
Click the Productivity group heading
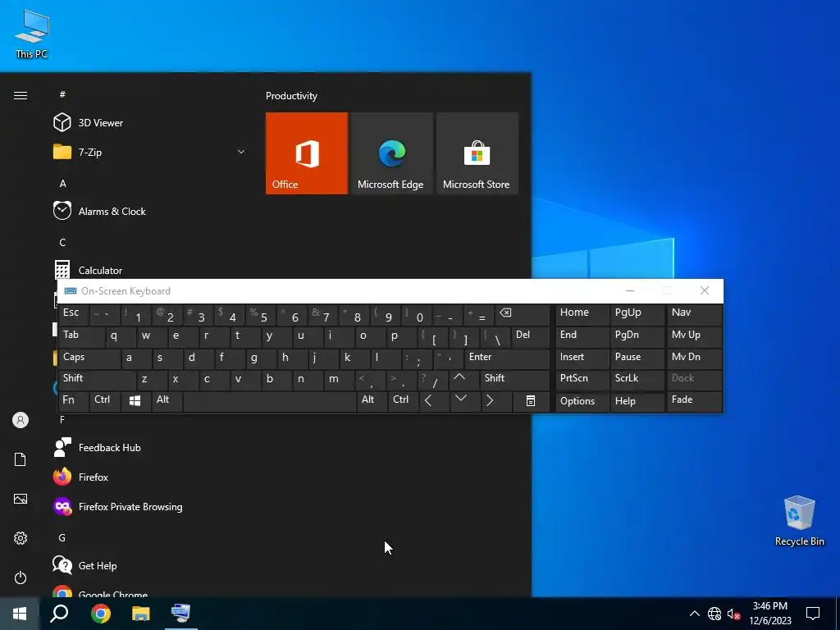click(291, 96)
